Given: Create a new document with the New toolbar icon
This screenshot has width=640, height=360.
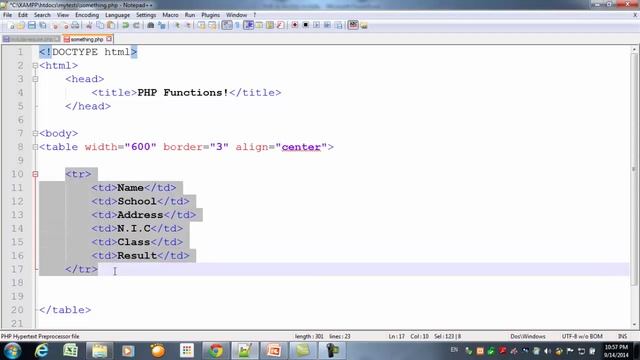Looking at the screenshot, I should [x=11, y=25].
